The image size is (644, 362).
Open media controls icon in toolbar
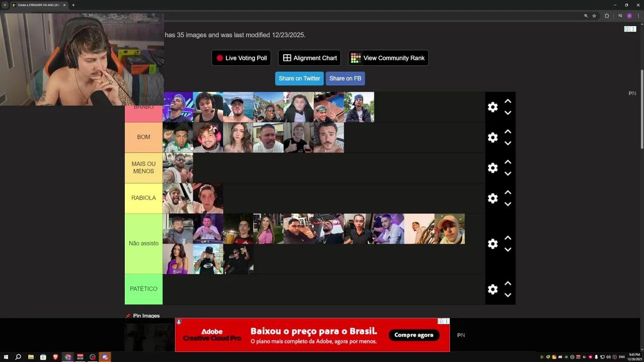[x=620, y=16]
